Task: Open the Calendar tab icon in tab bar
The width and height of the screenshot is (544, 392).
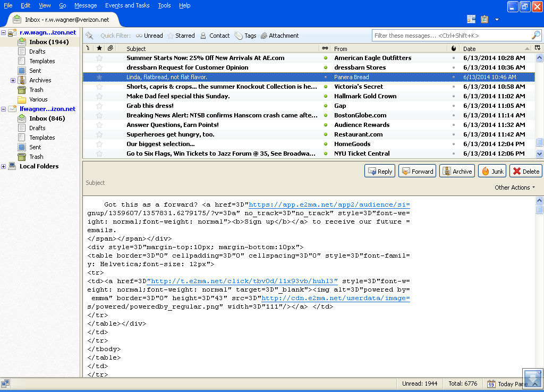Action: 471,19
